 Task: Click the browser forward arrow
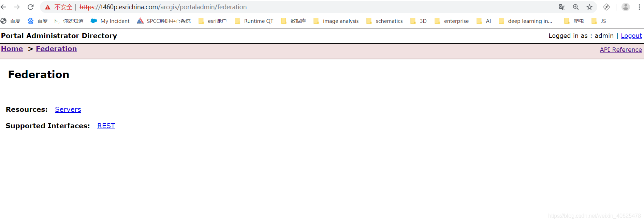(x=17, y=7)
